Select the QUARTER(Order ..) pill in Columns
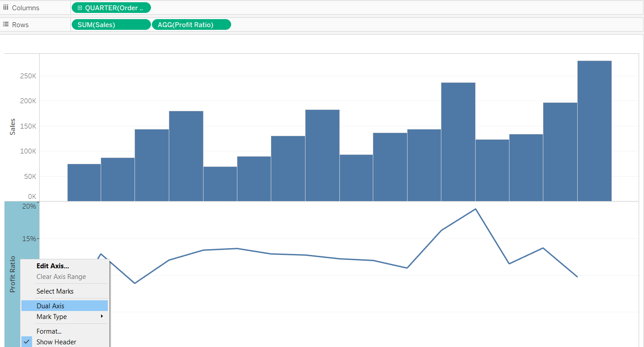 point(111,8)
